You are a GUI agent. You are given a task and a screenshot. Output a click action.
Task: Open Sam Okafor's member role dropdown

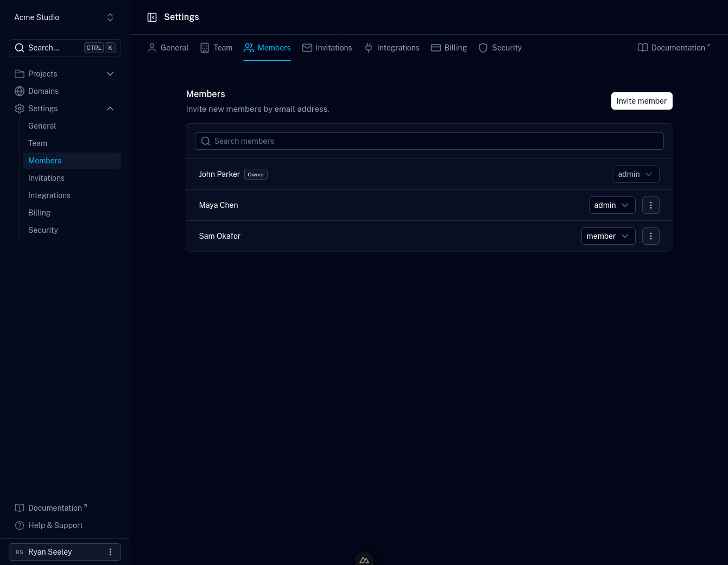(608, 236)
